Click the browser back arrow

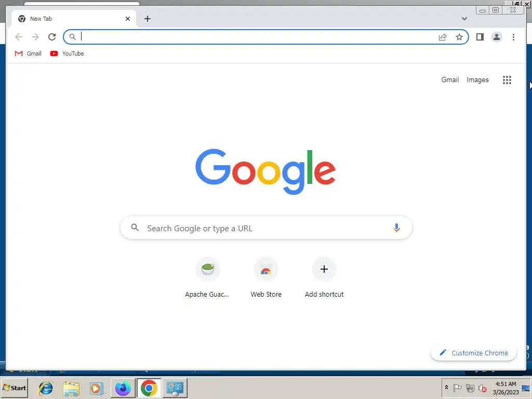point(19,37)
